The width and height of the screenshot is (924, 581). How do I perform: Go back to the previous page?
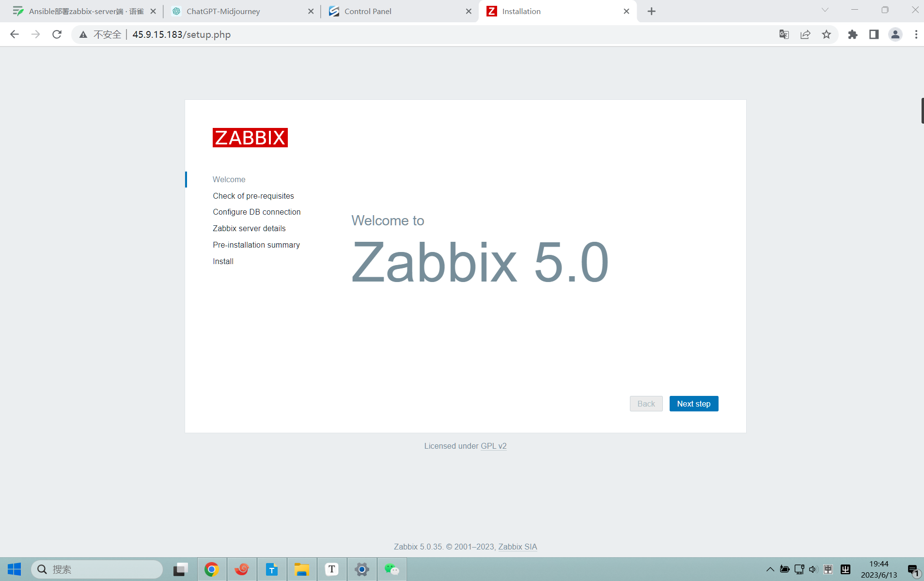(15, 34)
